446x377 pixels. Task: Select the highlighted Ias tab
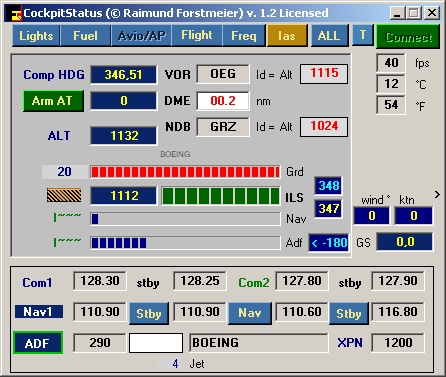coord(287,36)
